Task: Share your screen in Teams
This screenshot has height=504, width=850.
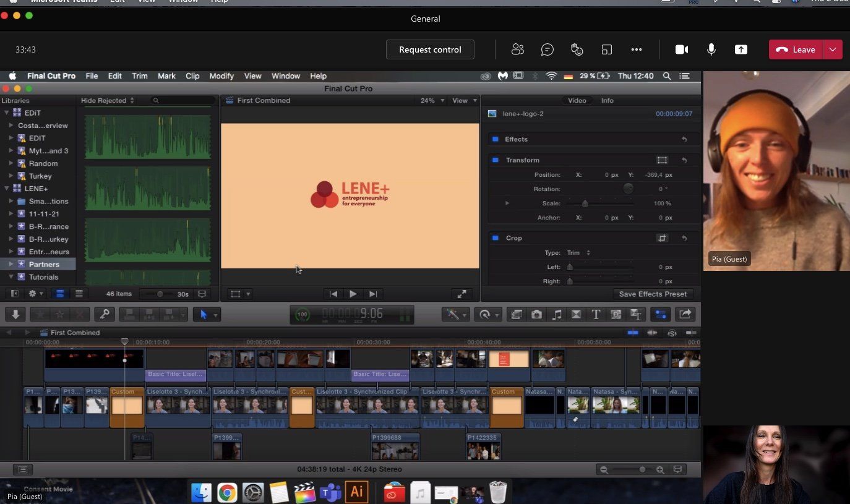Action: coord(741,49)
